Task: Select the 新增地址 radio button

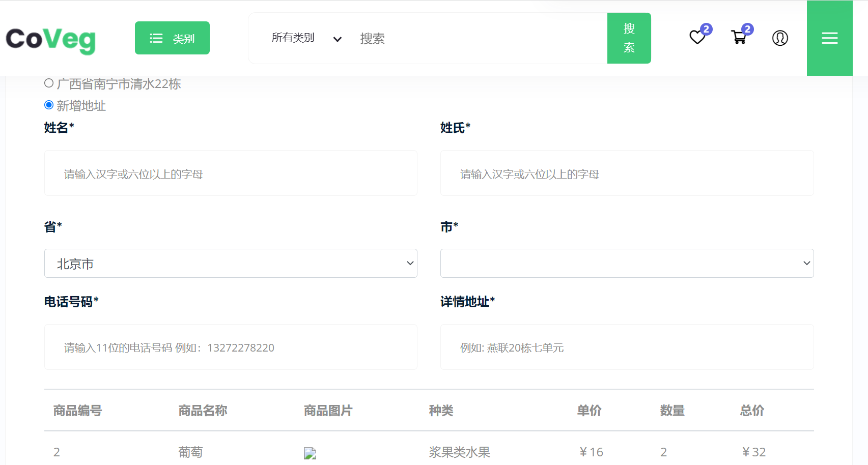Action: [x=49, y=105]
